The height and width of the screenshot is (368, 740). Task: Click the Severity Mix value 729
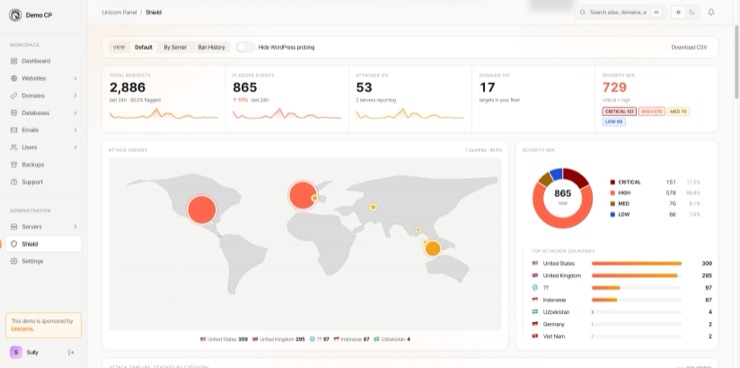point(614,87)
